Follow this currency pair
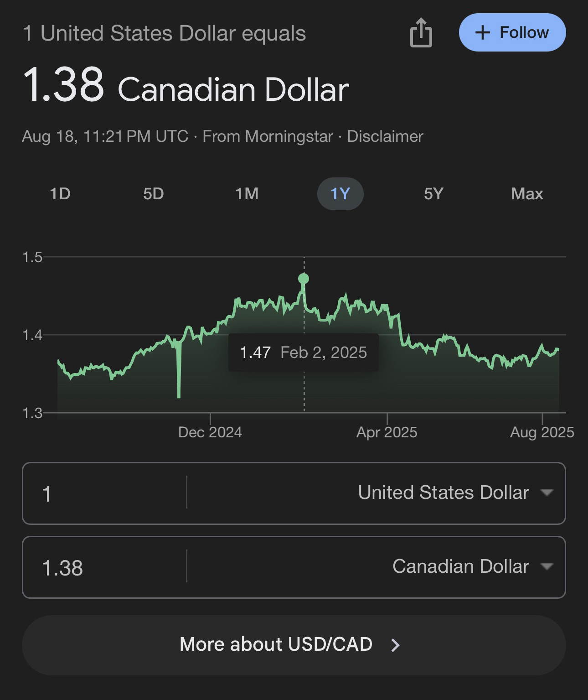 click(512, 32)
